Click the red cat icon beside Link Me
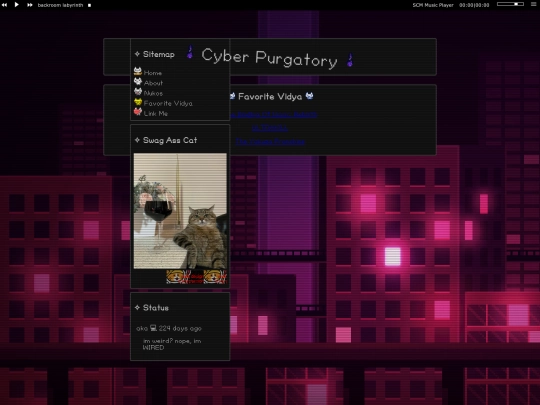This screenshot has height=405, width=540. [x=138, y=112]
